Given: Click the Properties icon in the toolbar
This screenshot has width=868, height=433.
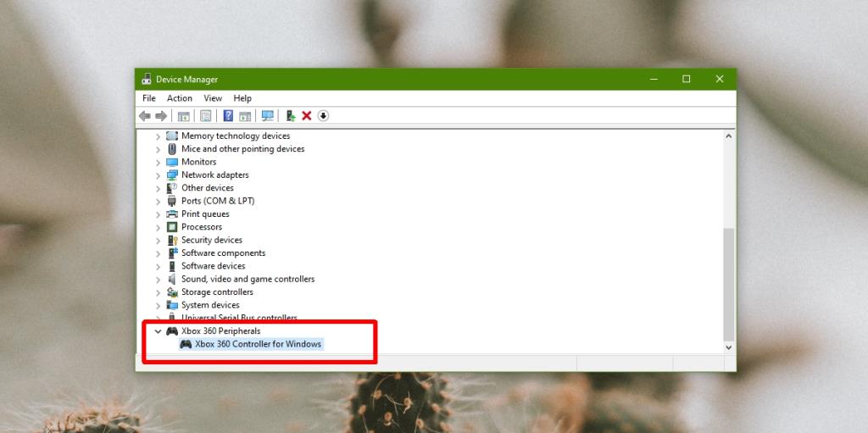Looking at the screenshot, I should coord(204,115).
